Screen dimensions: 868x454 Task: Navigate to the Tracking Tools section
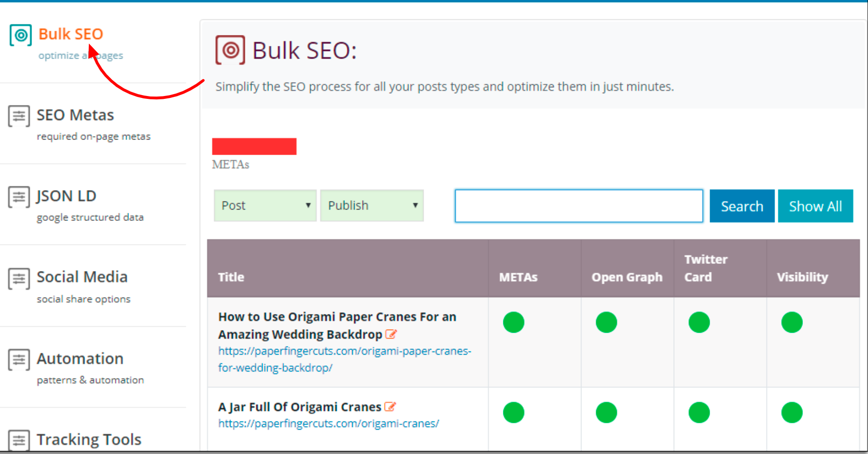tap(89, 439)
